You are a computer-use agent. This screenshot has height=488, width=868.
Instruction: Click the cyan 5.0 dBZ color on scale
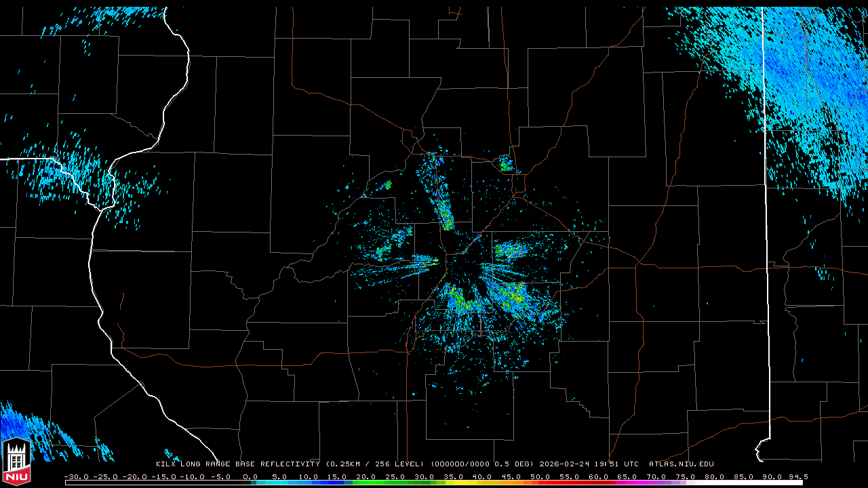pos(279,483)
